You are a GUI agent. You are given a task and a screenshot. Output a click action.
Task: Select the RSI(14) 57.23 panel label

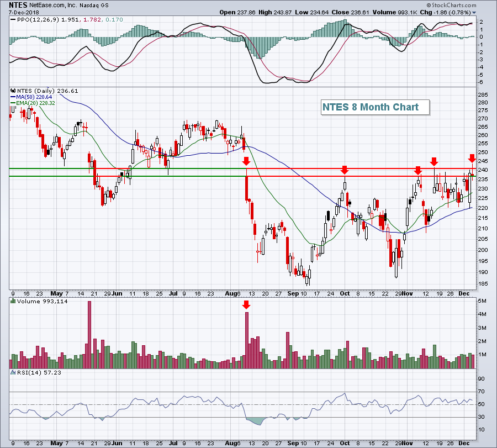pyautogui.click(x=39, y=372)
